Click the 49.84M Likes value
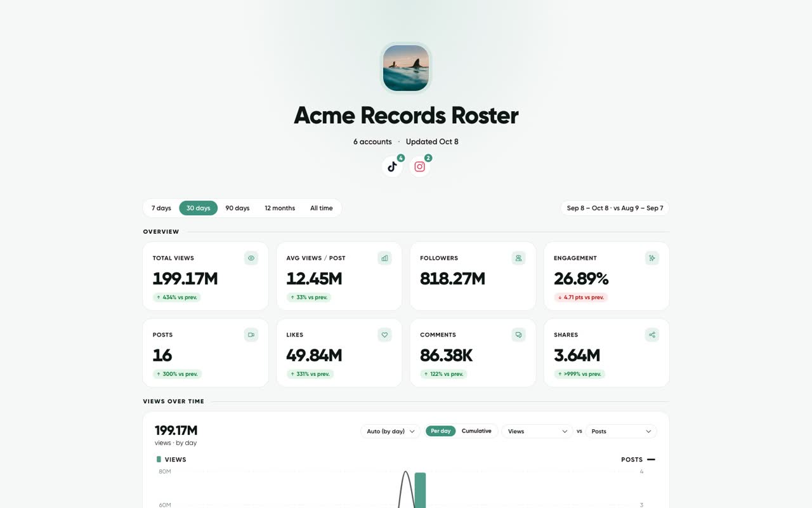812x508 pixels. [x=314, y=356]
